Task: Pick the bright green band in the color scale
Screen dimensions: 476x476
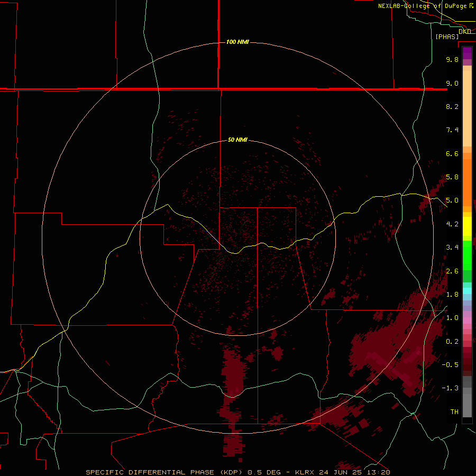Action: (x=467, y=255)
